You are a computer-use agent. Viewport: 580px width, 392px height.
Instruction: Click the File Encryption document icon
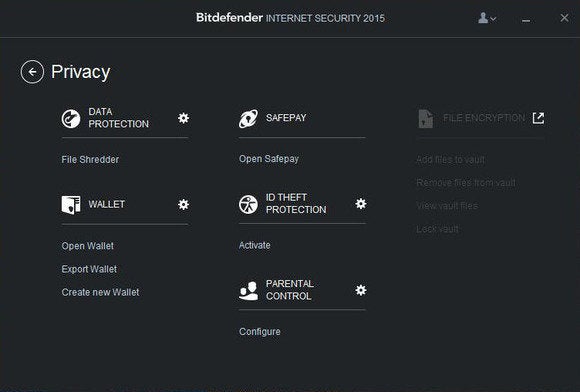click(426, 119)
